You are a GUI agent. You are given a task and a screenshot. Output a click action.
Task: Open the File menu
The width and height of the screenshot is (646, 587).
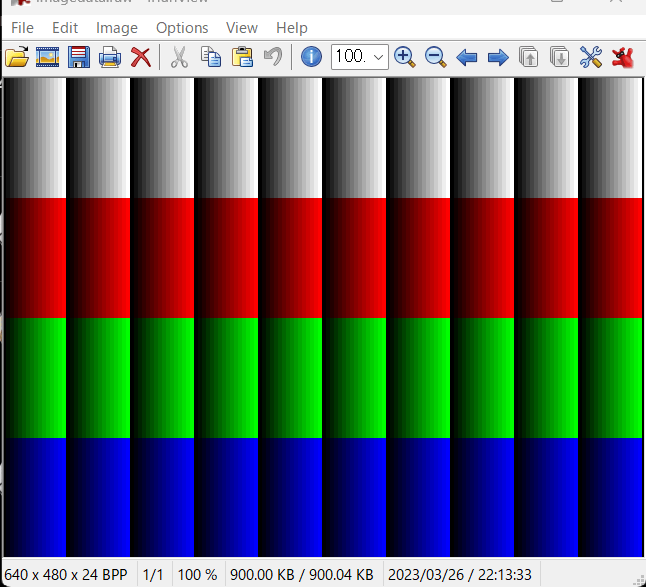[x=22, y=28]
